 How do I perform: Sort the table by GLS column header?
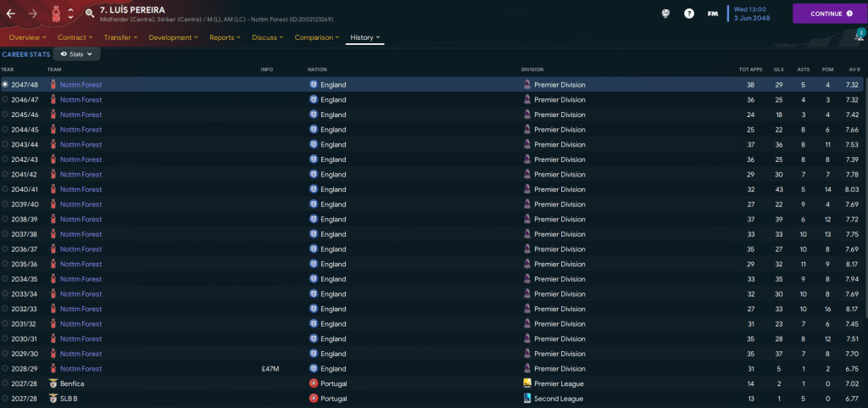pos(777,70)
